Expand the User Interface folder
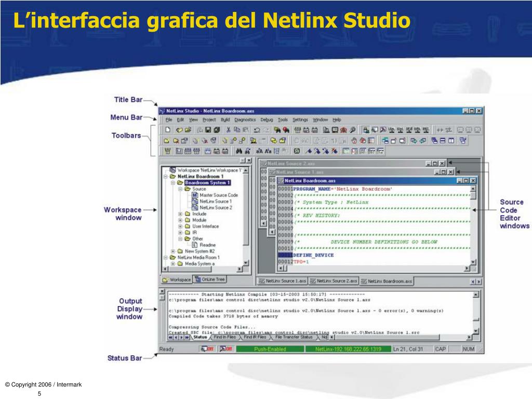 click(180, 227)
